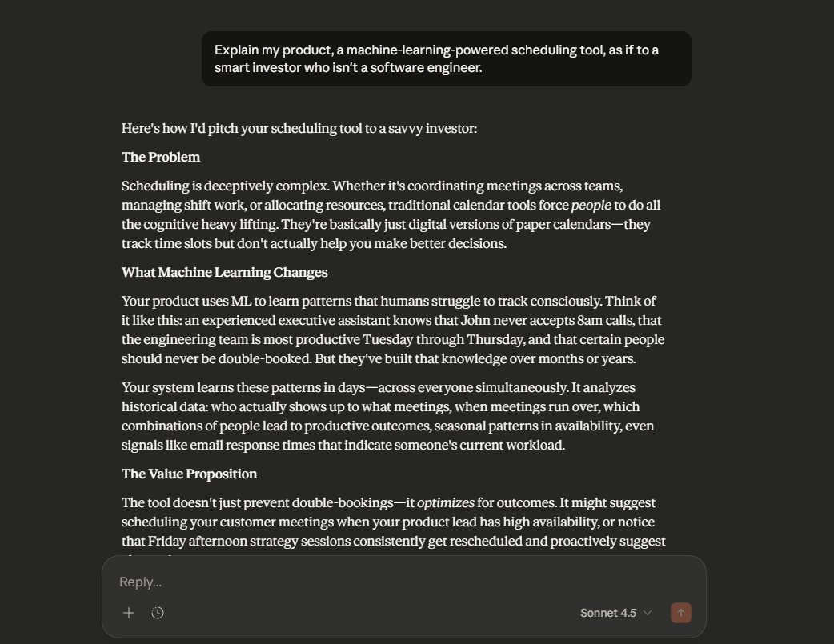Click "The Value Proposition" heading
The image size is (834, 644).
pos(189,474)
